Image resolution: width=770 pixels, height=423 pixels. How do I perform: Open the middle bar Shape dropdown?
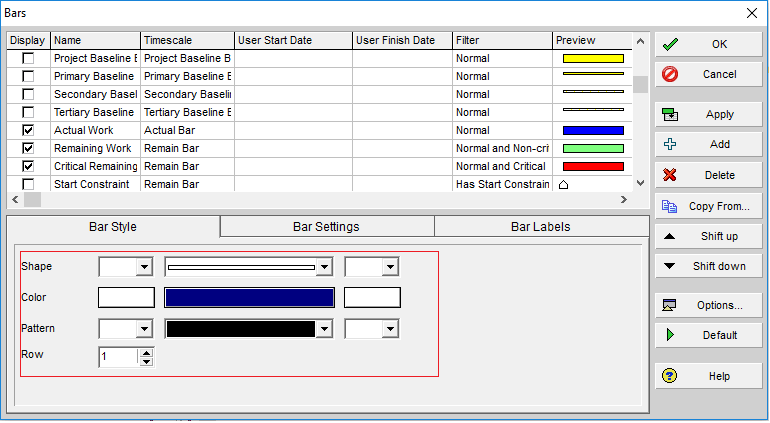[324, 267]
